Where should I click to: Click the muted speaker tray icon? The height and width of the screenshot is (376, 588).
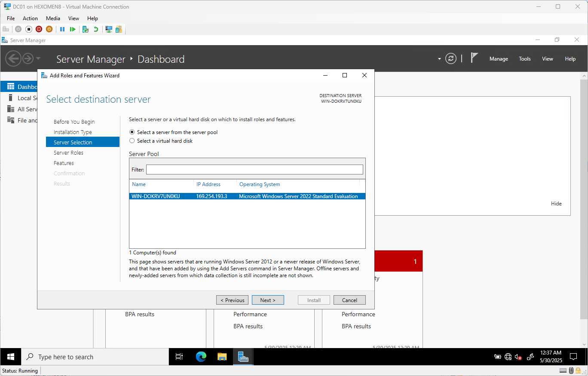pyautogui.click(x=518, y=357)
